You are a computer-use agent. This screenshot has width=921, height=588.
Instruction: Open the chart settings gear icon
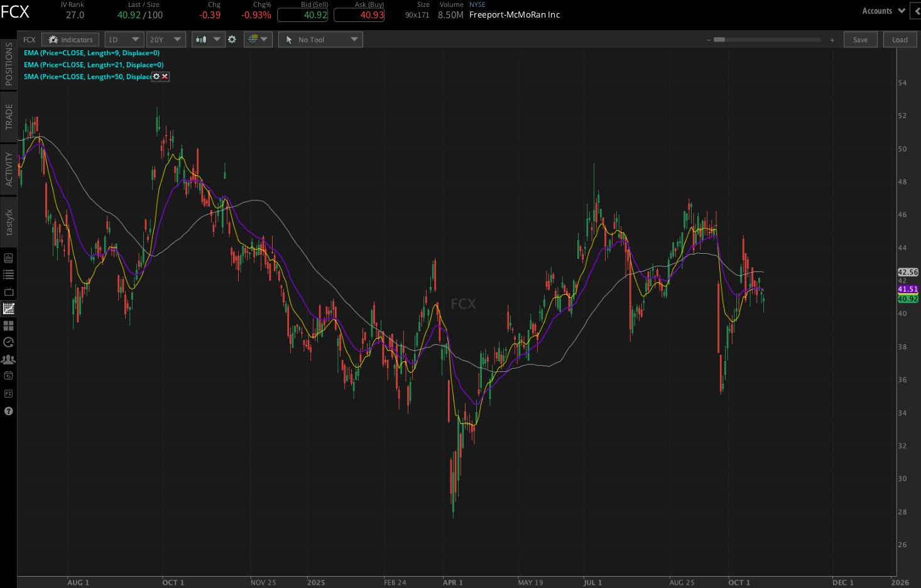(232, 39)
